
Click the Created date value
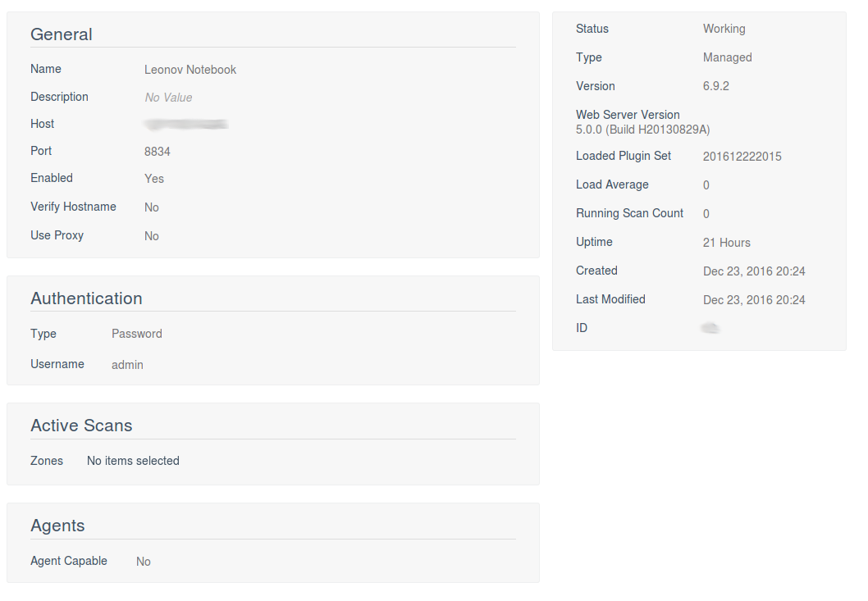[754, 271]
